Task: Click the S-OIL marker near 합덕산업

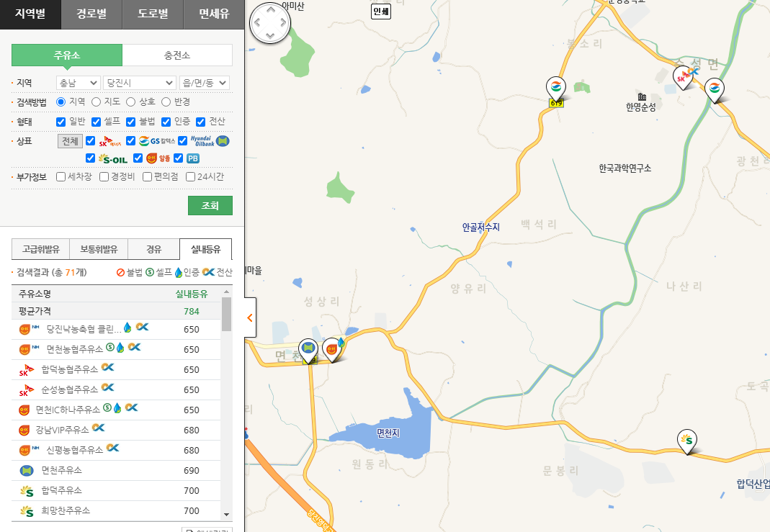Action: pos(687,441)
